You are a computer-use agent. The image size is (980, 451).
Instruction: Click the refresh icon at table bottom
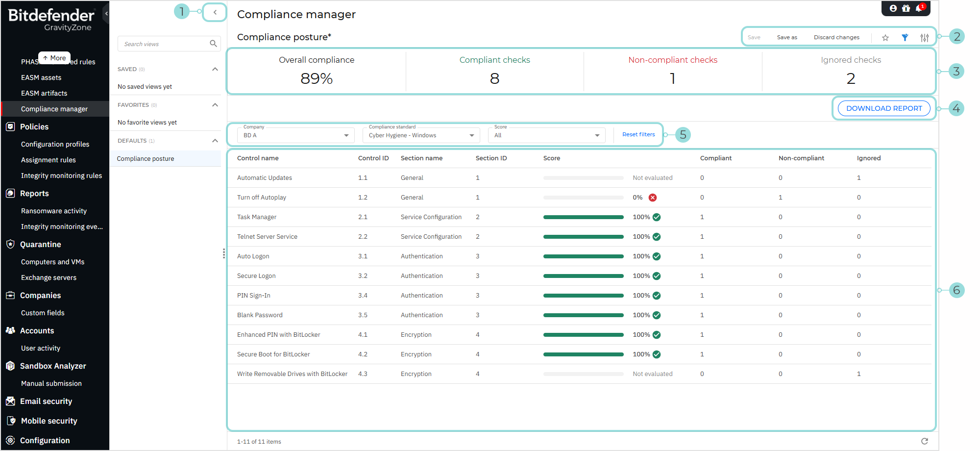pyautogui.click(x=925, y=441)
